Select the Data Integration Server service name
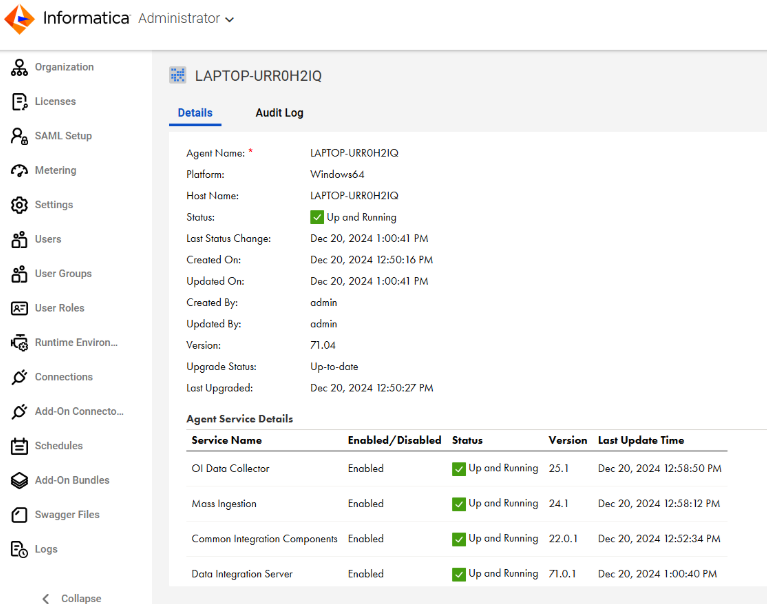767x604 pixels. point(242,574)
